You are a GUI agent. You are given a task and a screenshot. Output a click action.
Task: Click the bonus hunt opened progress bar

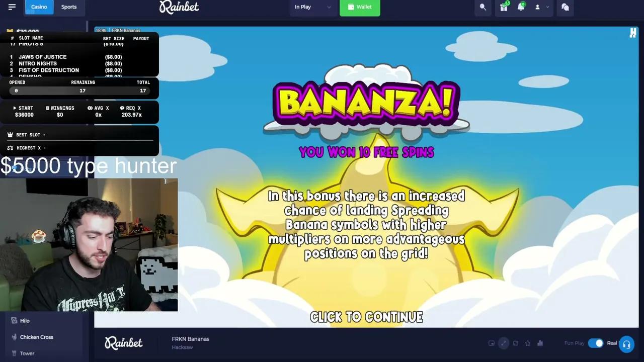(x=80, y=90)
